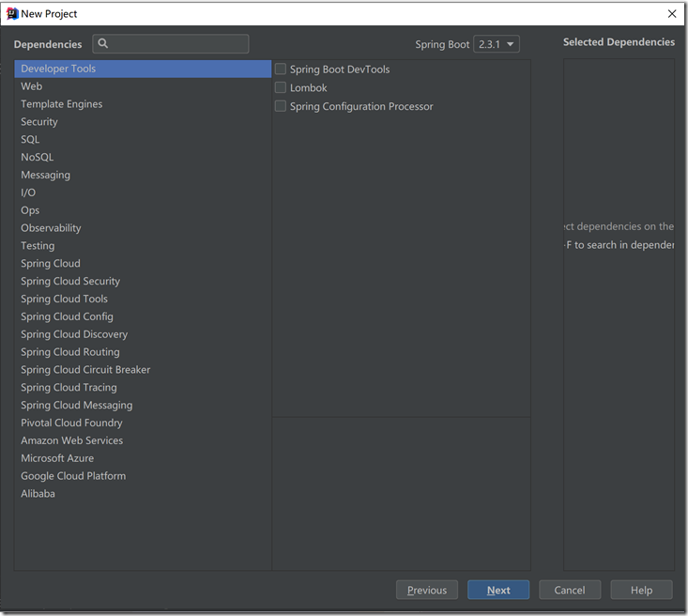Click the Spring Boot DevTools label
Viewport: 688px width, 616px height.
coord(340,69)
